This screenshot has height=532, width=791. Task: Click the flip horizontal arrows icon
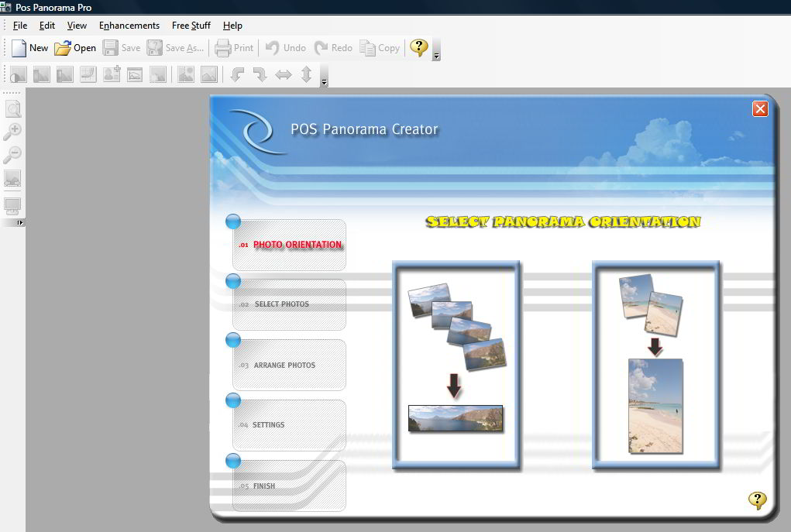pos(284,74)
